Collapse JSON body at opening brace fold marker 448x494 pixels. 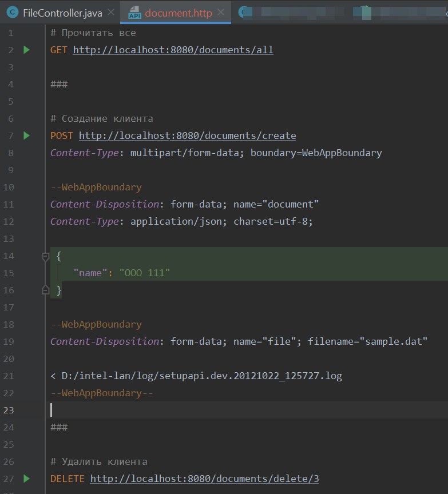(46, 257)
